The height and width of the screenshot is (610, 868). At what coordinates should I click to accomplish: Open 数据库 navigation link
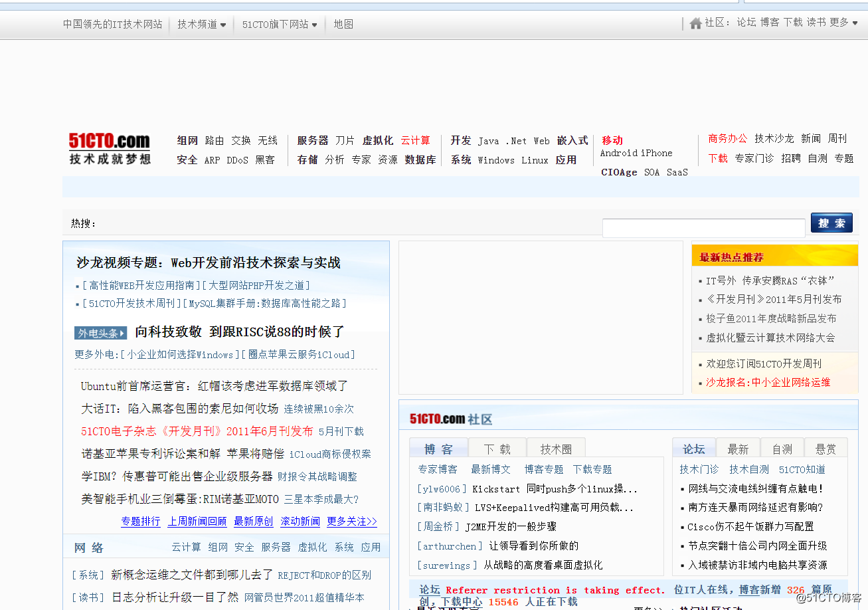point(420,159)
